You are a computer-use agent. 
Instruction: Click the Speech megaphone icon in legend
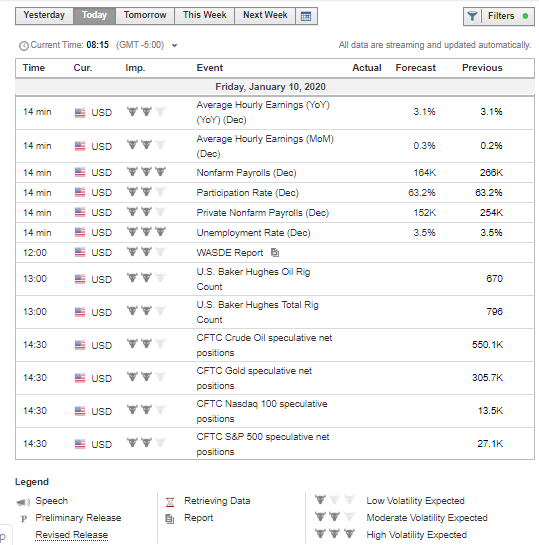[x=23, y=502]
